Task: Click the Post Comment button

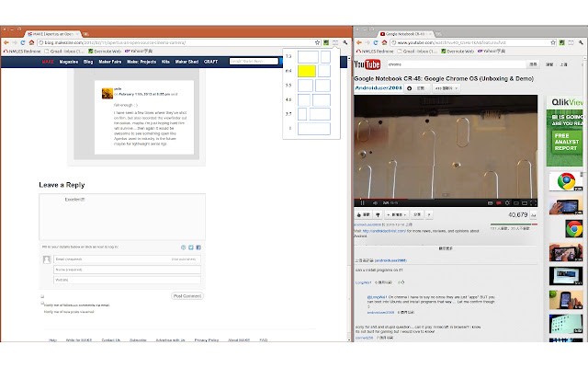Action: point(187,296)
